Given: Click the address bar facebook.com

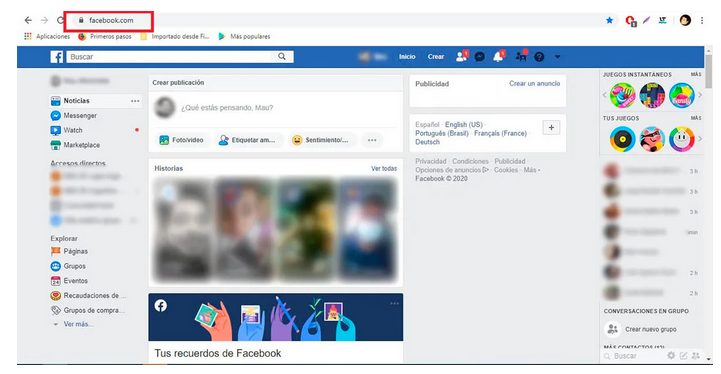Looking at the screenshot, I should (x=110, y=20).
